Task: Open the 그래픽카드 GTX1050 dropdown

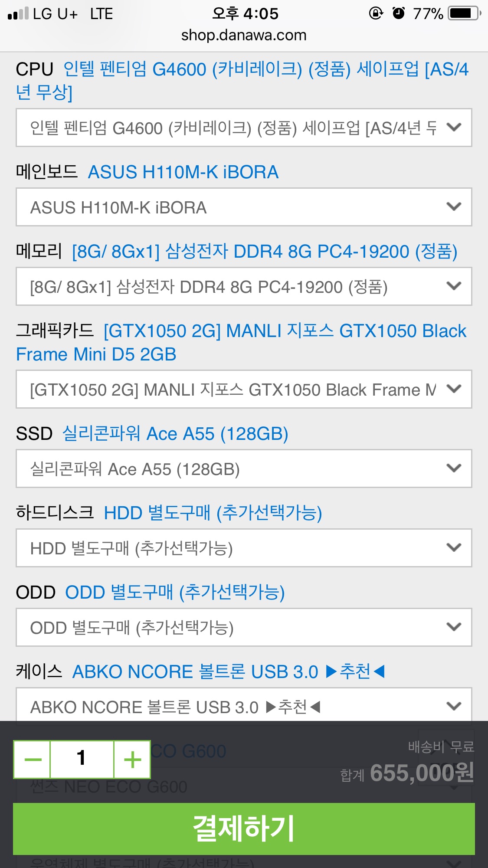Action: click(244, 389)
